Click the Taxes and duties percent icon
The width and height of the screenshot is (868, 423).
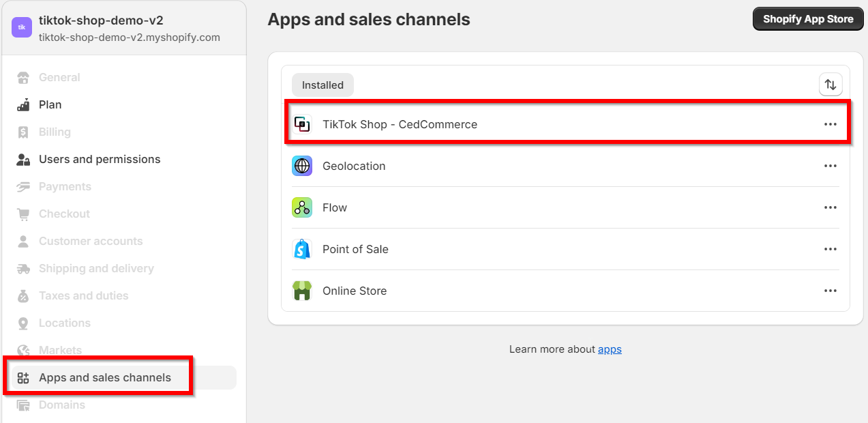tap(24, 295)
